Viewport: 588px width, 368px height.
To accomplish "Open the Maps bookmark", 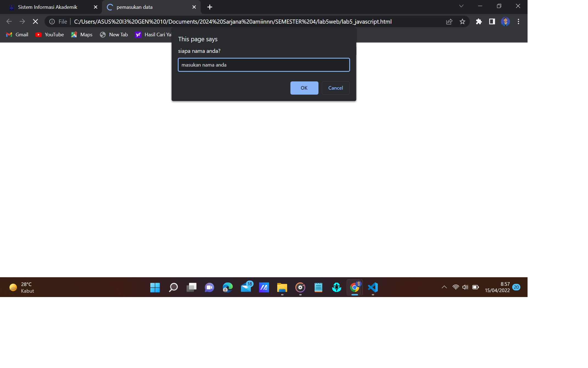I will [x=82, y=34].
